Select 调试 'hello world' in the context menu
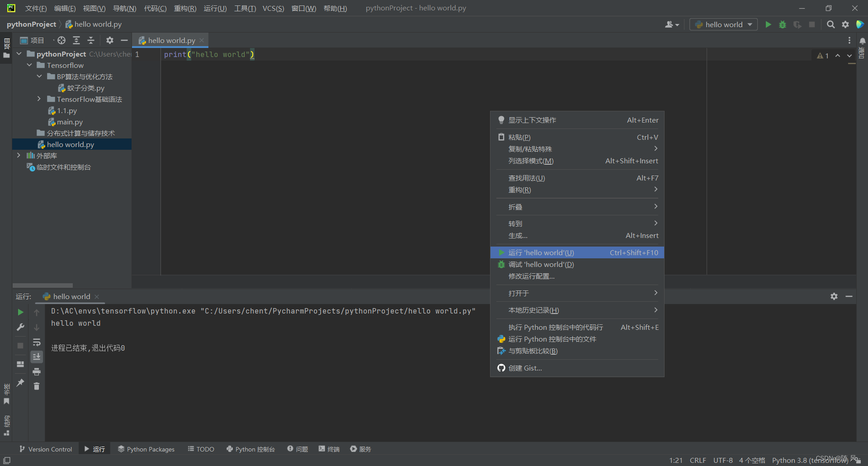The width and height of the screenshot is (868, 466). [577, 264]
